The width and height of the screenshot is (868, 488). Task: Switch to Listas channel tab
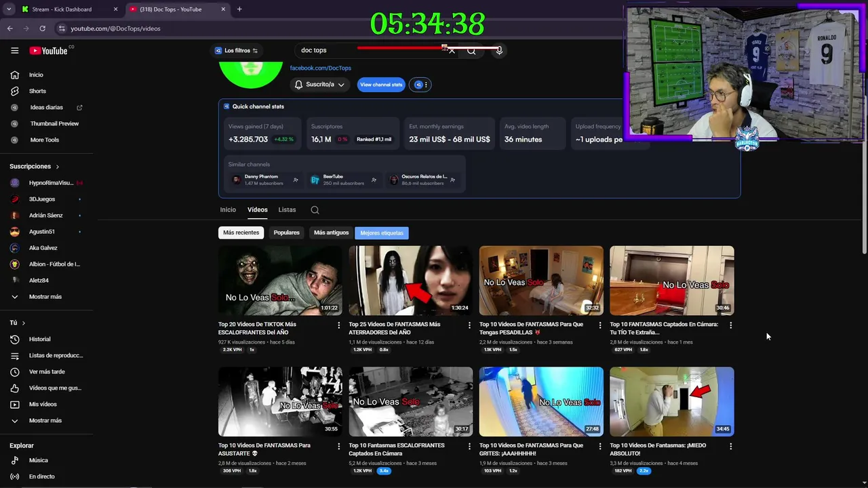click(x=287, y=210)
